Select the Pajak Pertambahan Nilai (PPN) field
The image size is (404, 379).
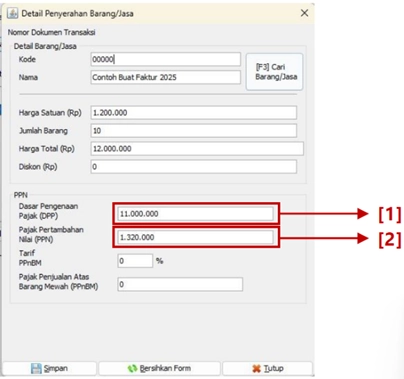pyautogui.click(x=195, y=237)
